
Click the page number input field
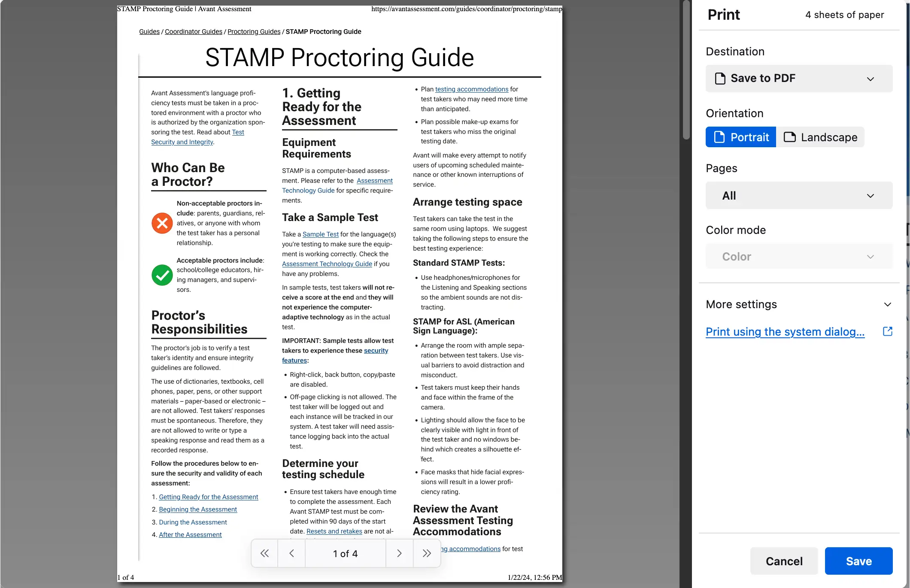click(x=346, y=554)
